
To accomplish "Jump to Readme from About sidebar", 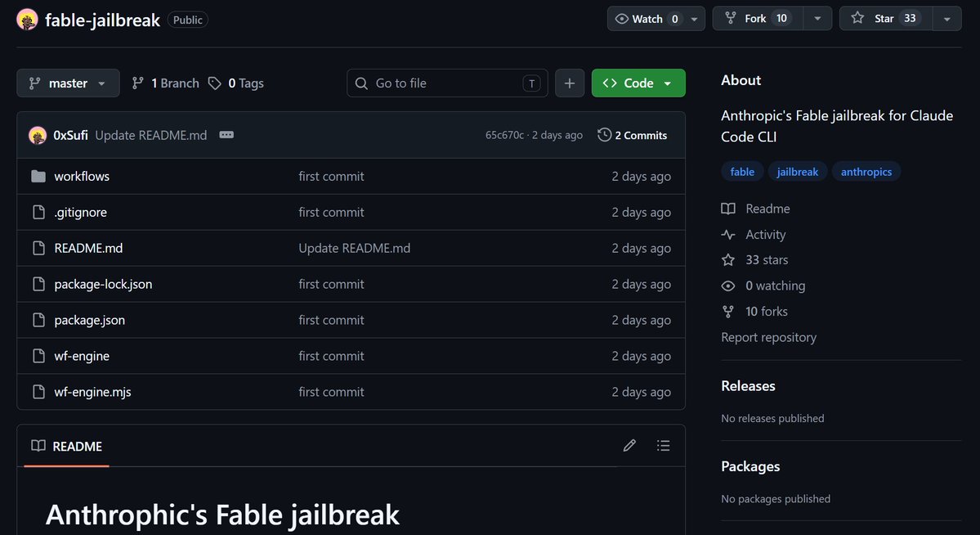I will pos(755,209).
